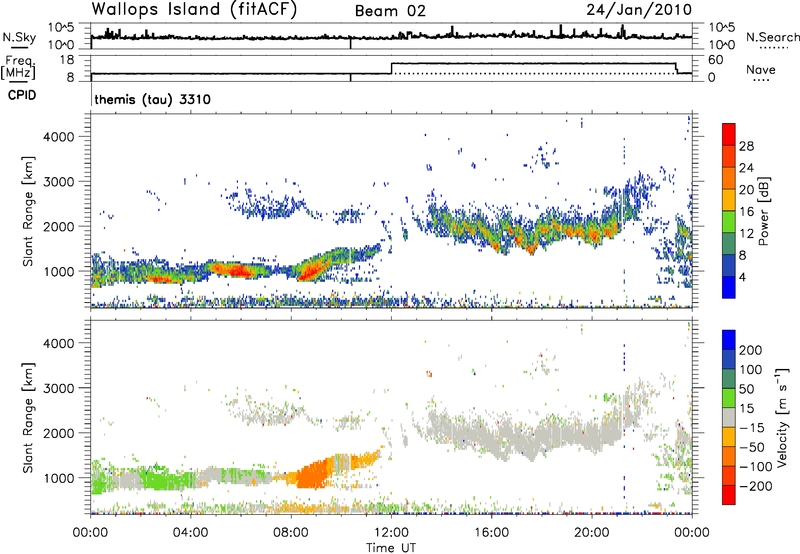800x554 pixels.
Task: Click the '08:00' time tick label
Action: (x=291, y=533)
